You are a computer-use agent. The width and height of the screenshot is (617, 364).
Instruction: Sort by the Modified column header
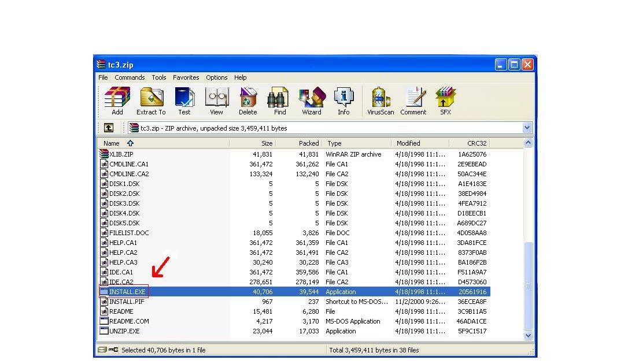coord(420,143)
